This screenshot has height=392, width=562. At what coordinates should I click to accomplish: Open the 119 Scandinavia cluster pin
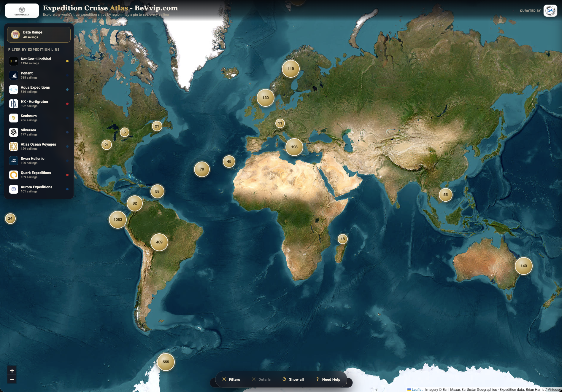pos(291,69)
